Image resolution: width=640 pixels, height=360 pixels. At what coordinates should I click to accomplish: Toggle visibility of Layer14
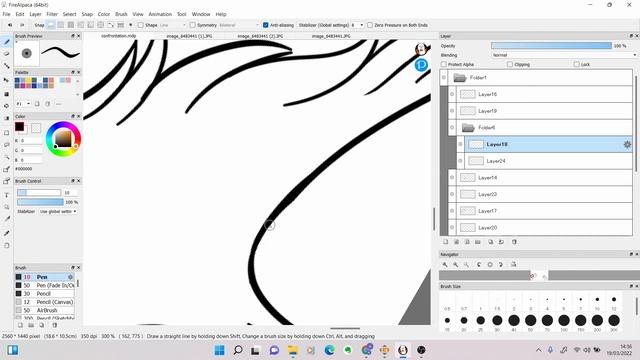tap(452, 178)
